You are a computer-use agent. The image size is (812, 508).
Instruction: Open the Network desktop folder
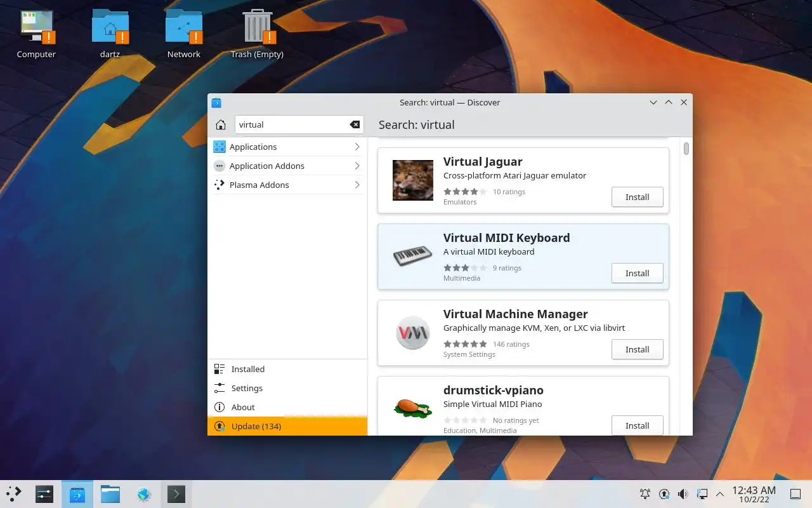click(x=183, y=34)
